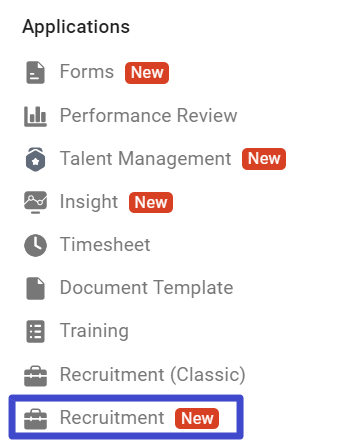Open the Timesheet application
This screenshot has height=442, width=363.
click(x=105, y=244)
